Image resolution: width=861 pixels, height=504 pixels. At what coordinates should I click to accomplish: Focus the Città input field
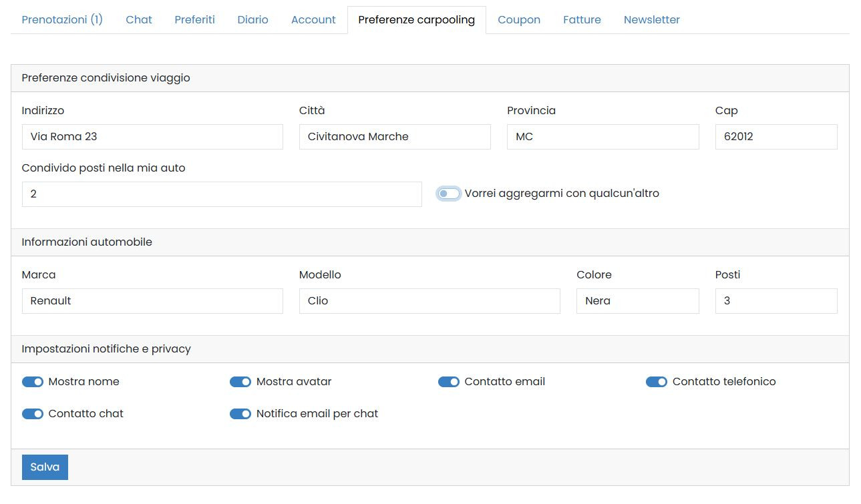394,137
